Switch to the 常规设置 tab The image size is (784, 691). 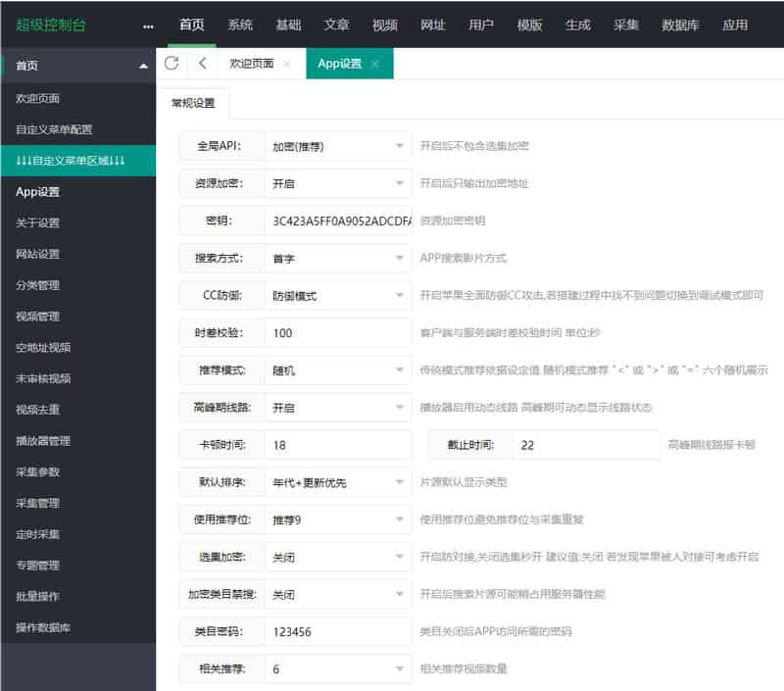click(192, 103)
